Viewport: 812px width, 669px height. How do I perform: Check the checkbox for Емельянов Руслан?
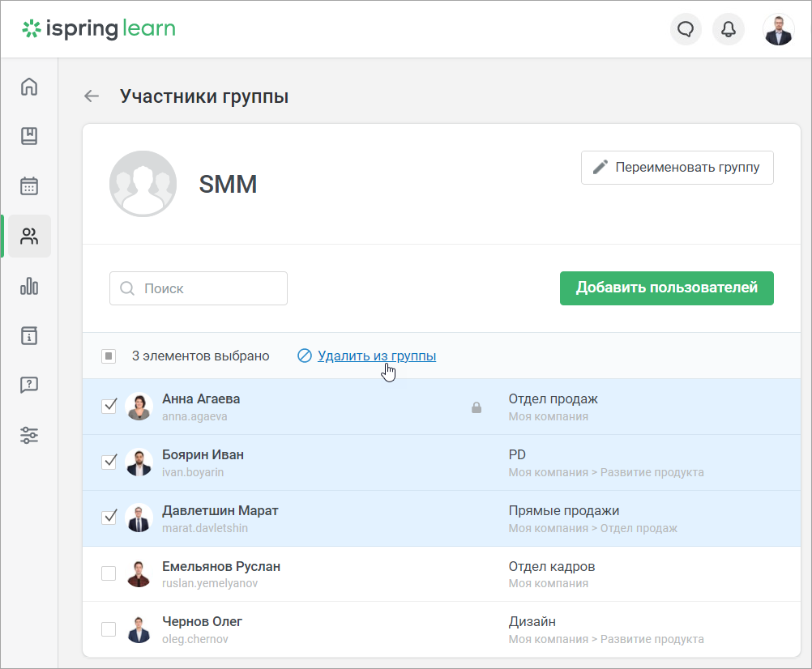pyautogui.click(x=109, y=573)
